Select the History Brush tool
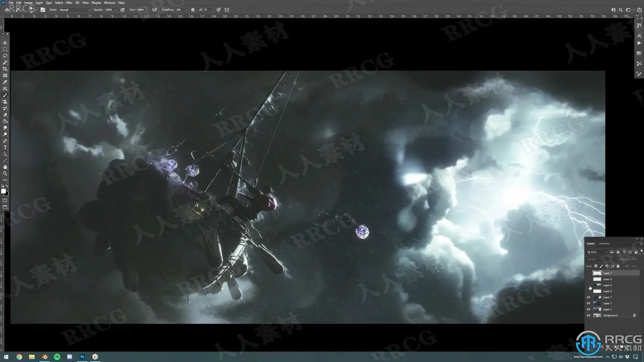Viewport: 644px width, 362px height. (x=5, y=108)
